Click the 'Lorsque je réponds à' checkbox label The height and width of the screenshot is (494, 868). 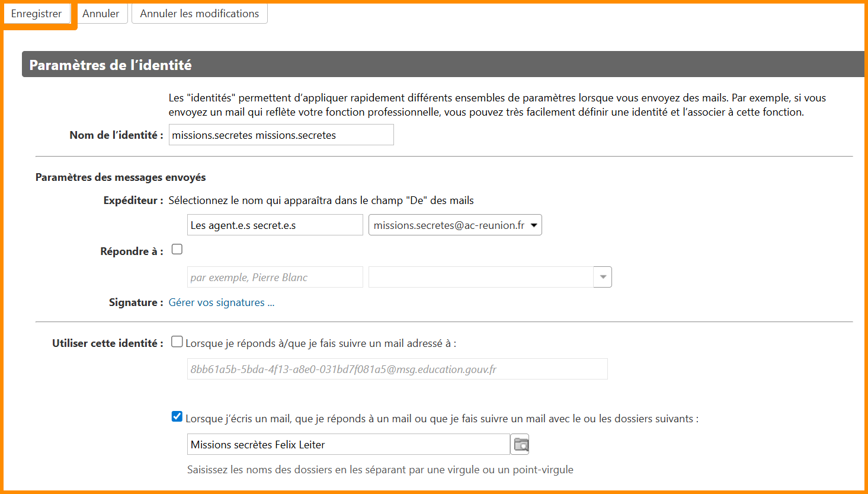pos(321,343)
